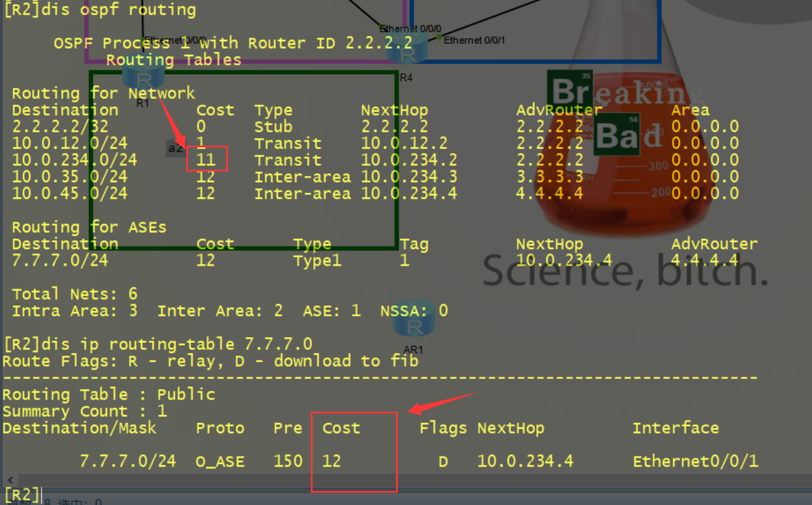Image resolution: width=812 pixels, height=505 pixels.
Task: Click the NextHop 10.0.234.4 value
Action: [525, 462]
